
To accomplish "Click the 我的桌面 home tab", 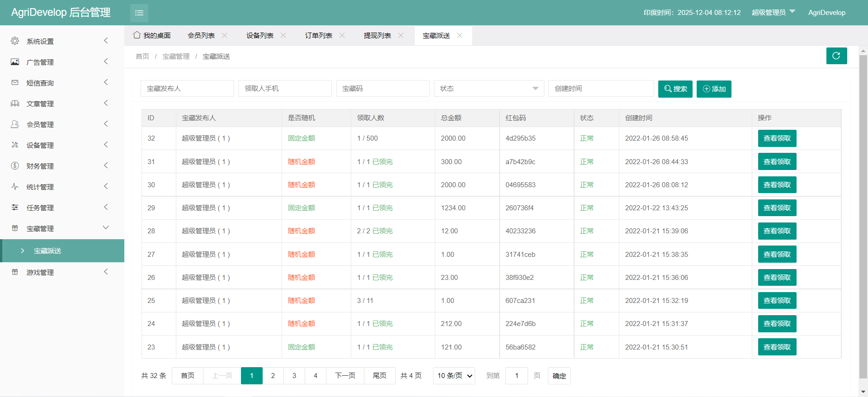I will coord(152,35).
